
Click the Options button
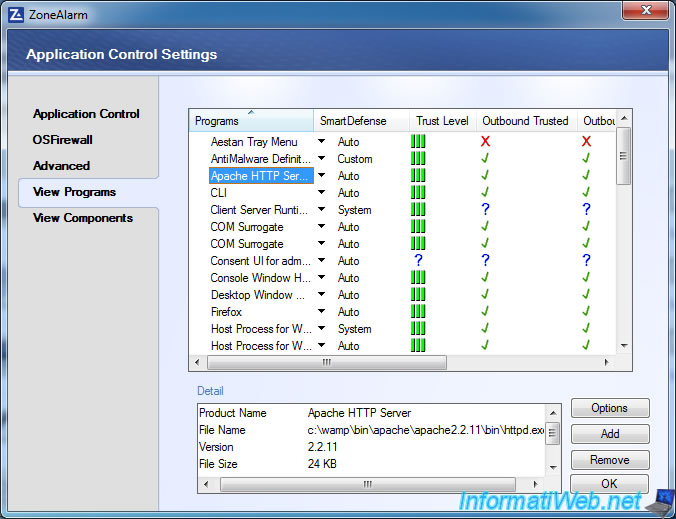610,408
